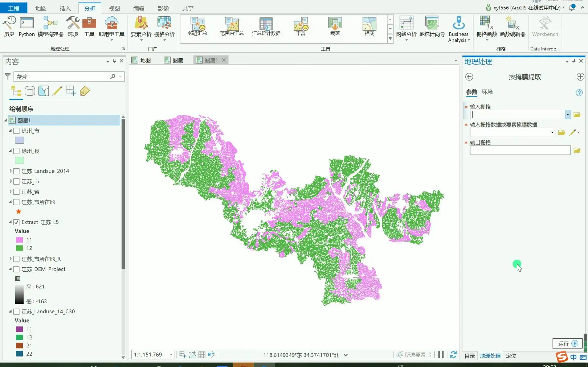This screenshot has height=367, width=588.
Task: Switch to the 视图 ribbon tab
Action: click(114, 8)
